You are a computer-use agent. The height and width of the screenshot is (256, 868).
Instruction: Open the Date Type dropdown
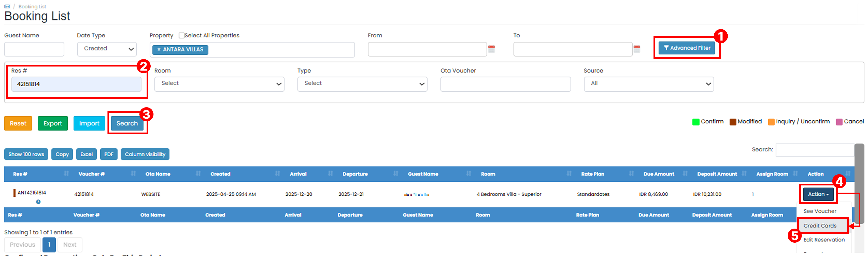click(x=107, y=49)
